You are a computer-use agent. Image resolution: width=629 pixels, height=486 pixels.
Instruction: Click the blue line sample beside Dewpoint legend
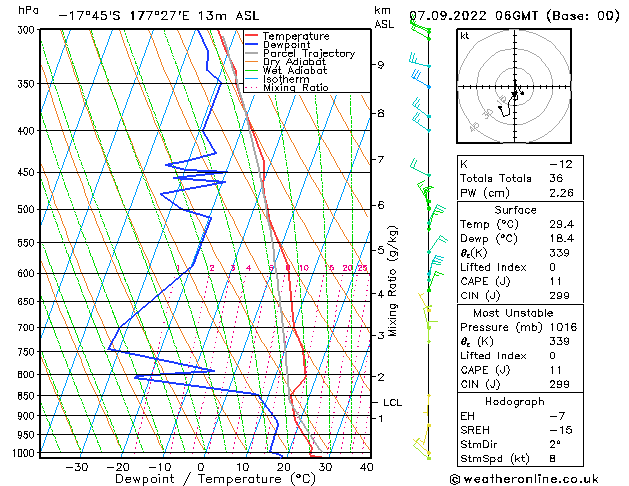[252, 44]
